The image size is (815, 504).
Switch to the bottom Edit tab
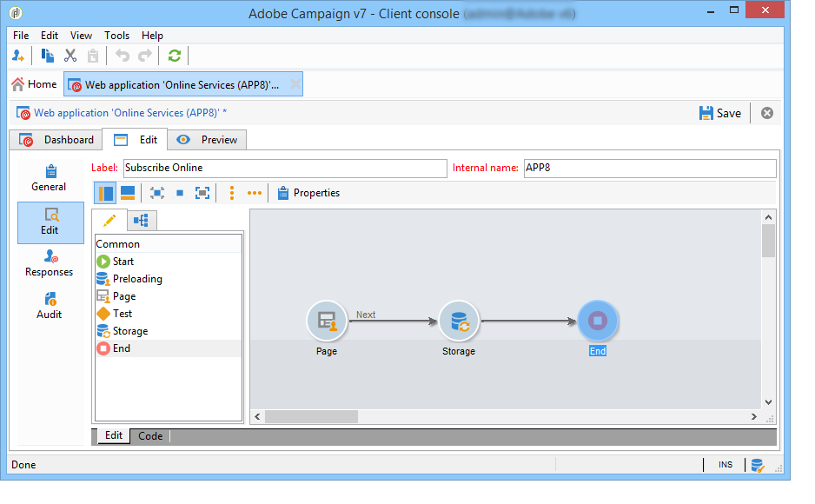[114, 435]
